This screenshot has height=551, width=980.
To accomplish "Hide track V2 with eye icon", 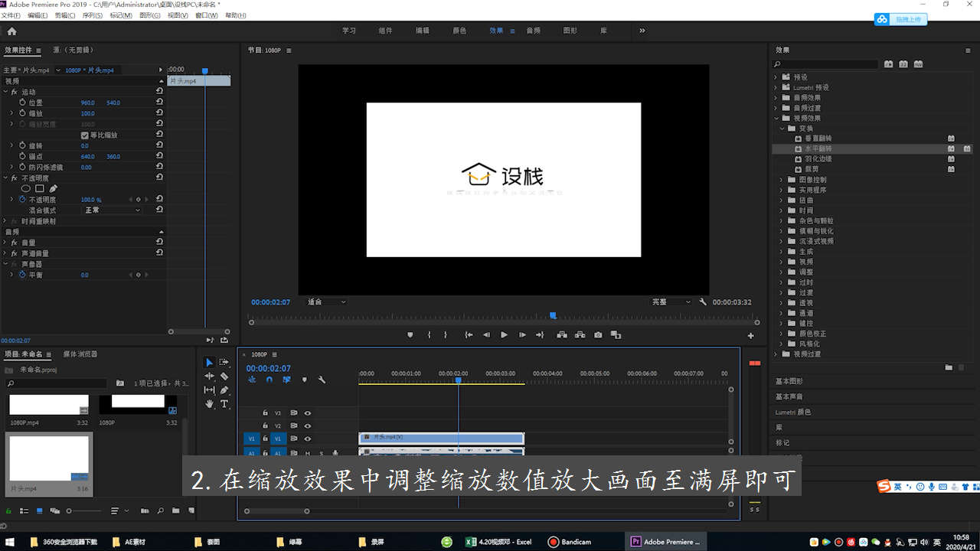I will point(307,425).
